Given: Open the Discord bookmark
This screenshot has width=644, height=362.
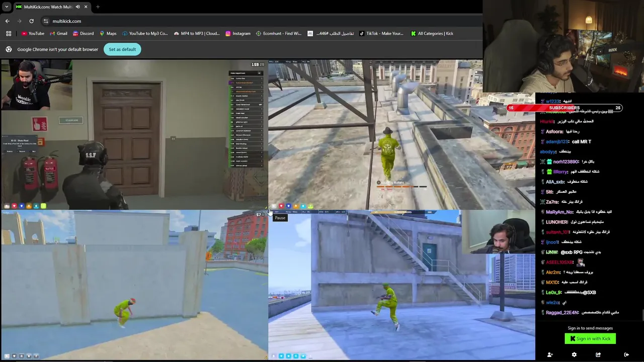Looking at the screenshot, I should (83, 33).
